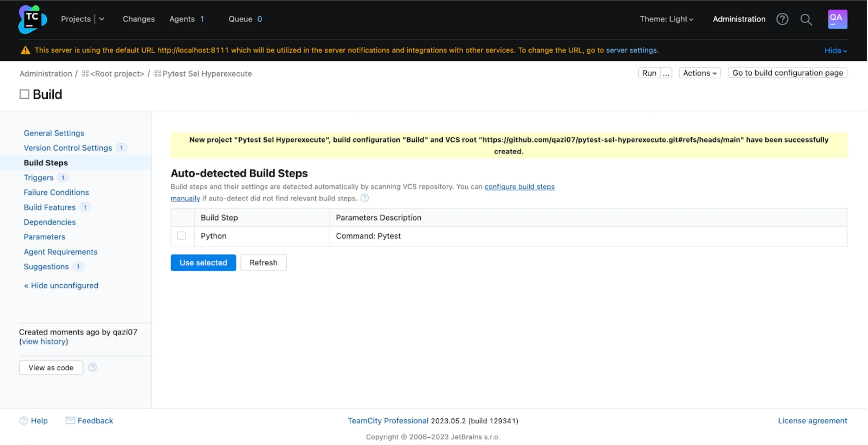Open the Theme: Light dropdown

click(666, 19)
